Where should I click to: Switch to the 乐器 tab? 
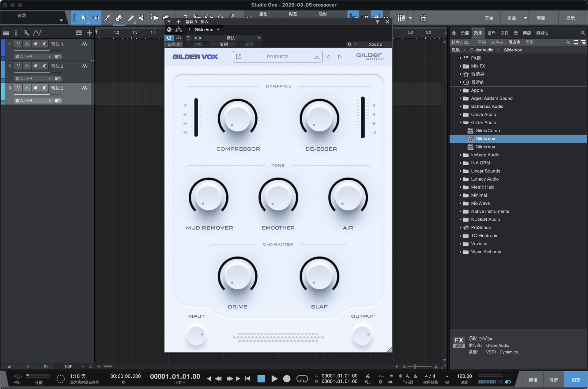pos(464,33)
